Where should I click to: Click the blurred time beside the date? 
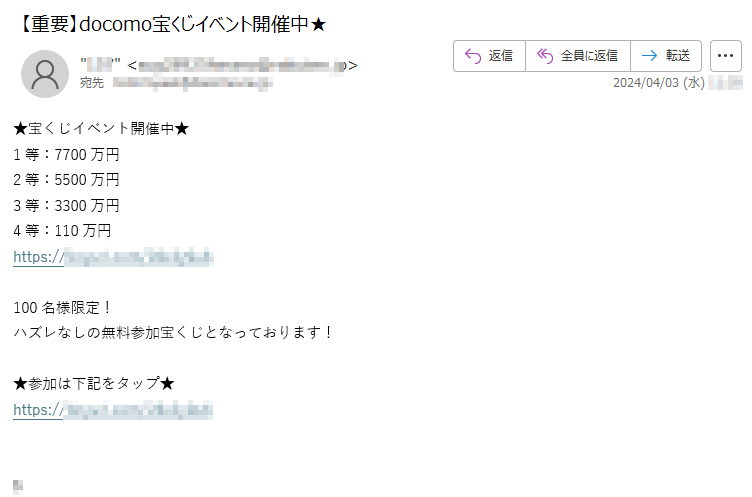click(x=725, y=83)
